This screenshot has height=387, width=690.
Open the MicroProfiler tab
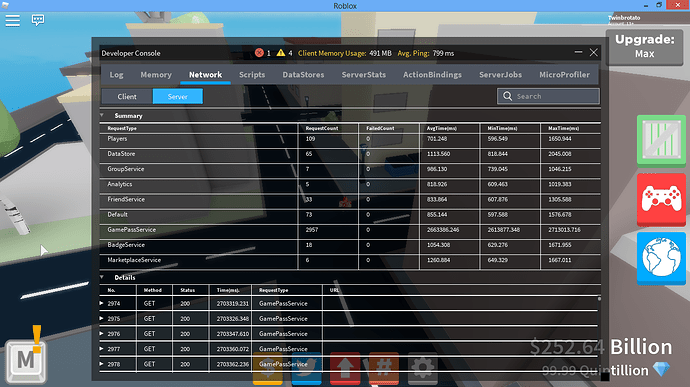[565, 75]
